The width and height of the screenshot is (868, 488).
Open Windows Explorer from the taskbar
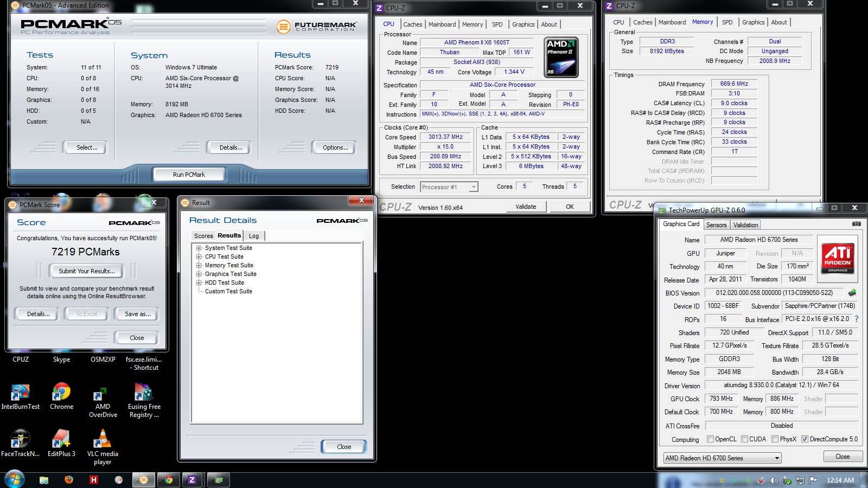[44, 480]
